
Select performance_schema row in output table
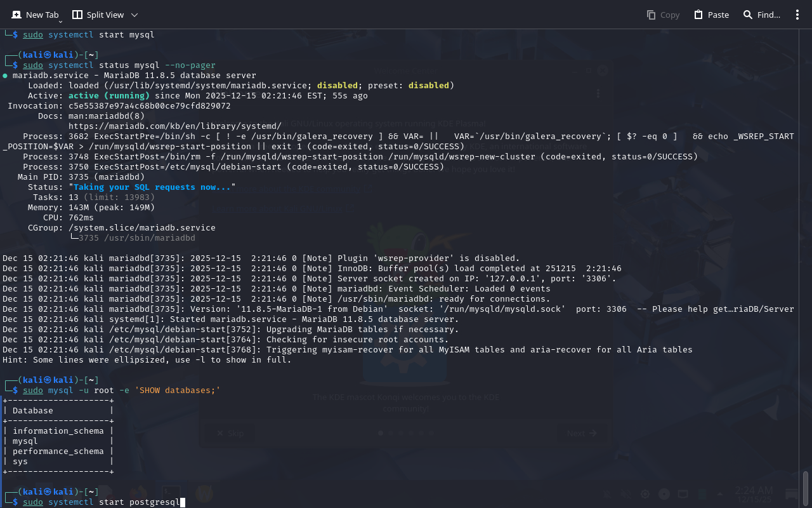point(58,451)
